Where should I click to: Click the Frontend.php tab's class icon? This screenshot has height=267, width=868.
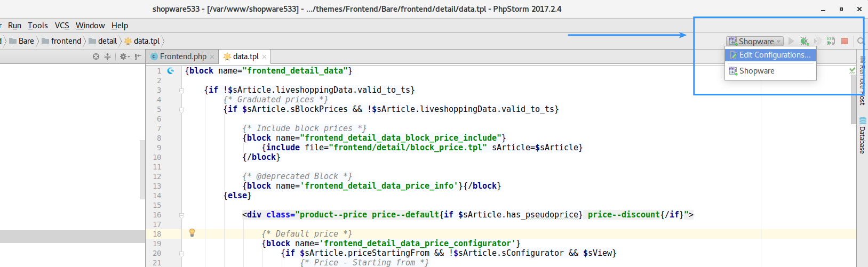pyautogui.click(x=154, y=56)
